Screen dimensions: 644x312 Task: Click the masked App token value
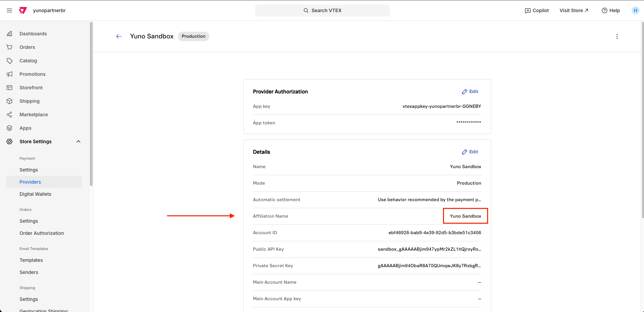469,123
